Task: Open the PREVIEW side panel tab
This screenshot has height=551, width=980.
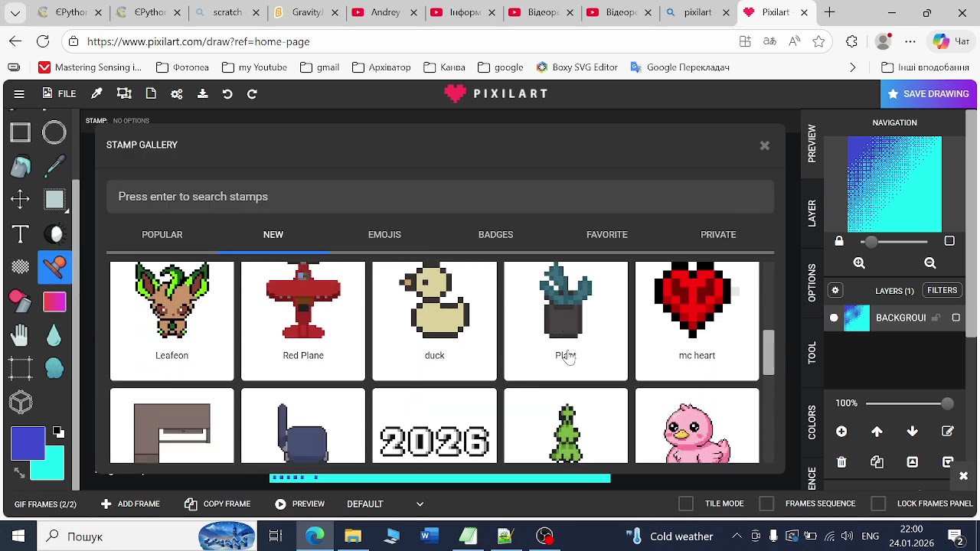Action: (812, 143)
